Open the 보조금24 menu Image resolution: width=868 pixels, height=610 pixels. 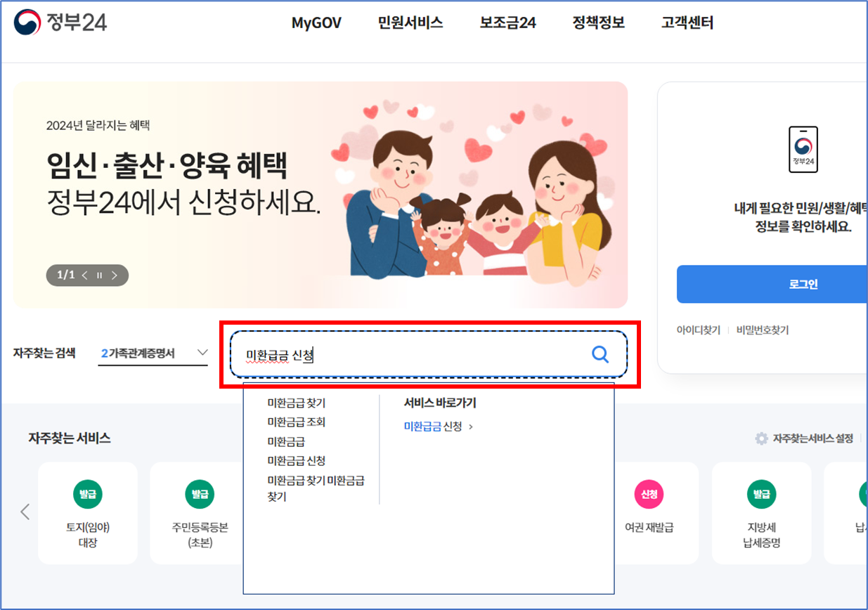(x=507, y=22)
